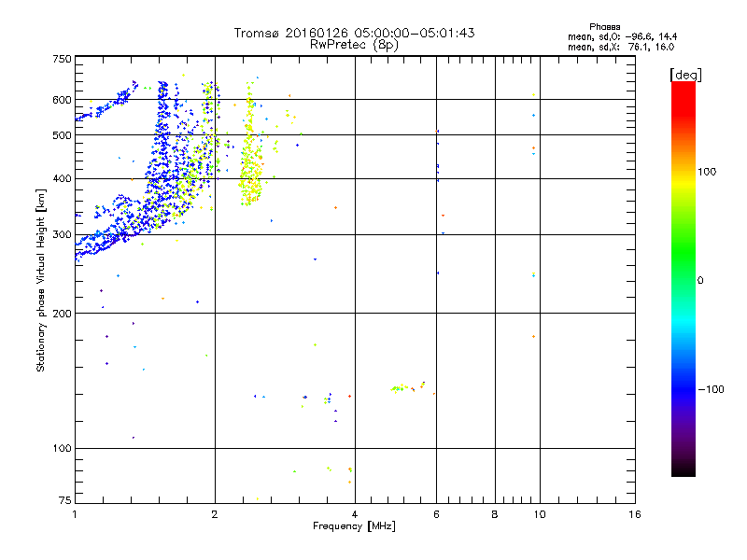This screenshot has height=560, width=747.
Task: Click the x-axis tick label '4'
Action: pos(355,514)
